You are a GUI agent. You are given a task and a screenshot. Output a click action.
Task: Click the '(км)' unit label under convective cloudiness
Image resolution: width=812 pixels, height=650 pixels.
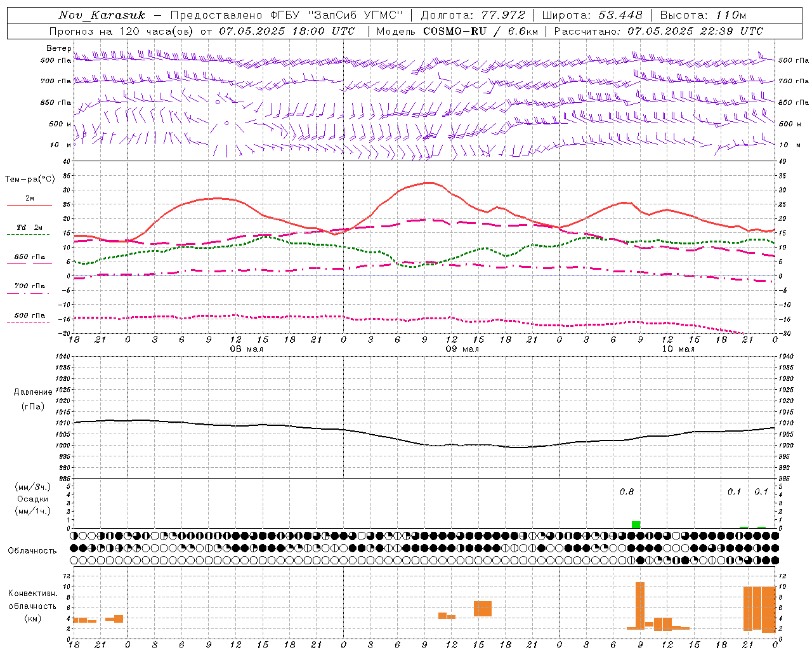coord(33,618)
